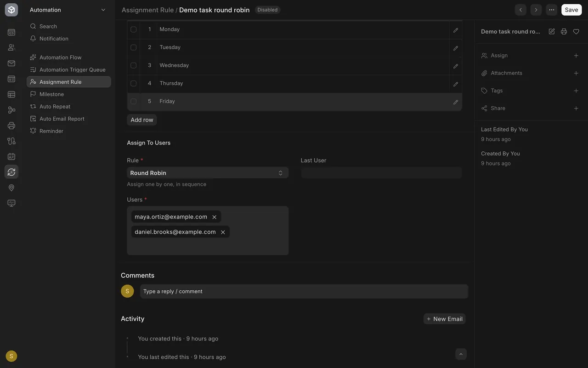Focus the comment reply input field
The height and width of the screenshot is (368, 588).
[304, 291]
